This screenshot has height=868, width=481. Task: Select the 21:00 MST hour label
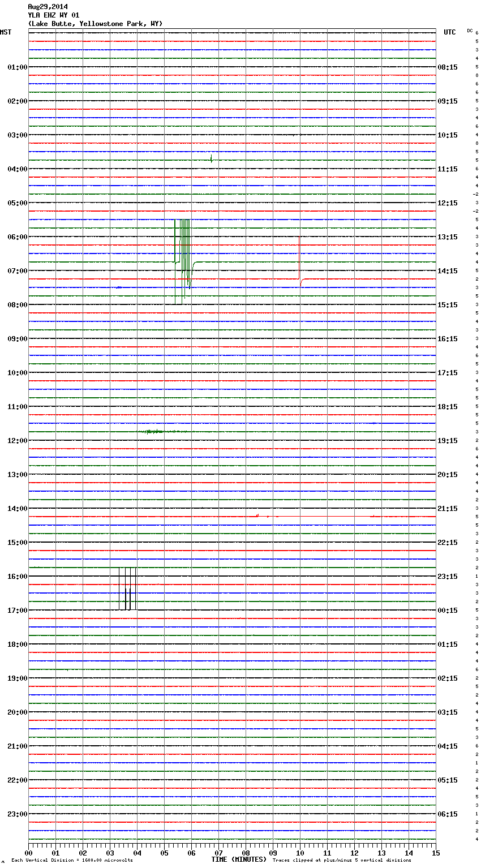(x=18, y=746)
